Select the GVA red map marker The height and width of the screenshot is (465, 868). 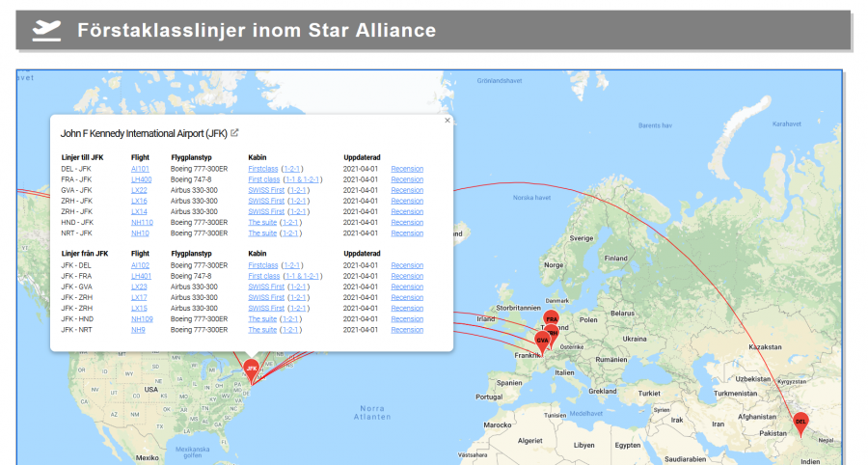click(x=542, y=340)
